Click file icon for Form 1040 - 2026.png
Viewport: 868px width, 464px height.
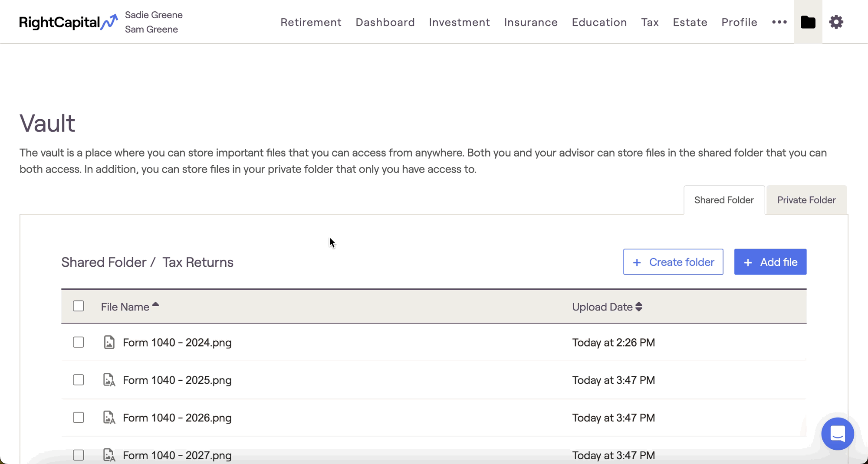point(109,418)
